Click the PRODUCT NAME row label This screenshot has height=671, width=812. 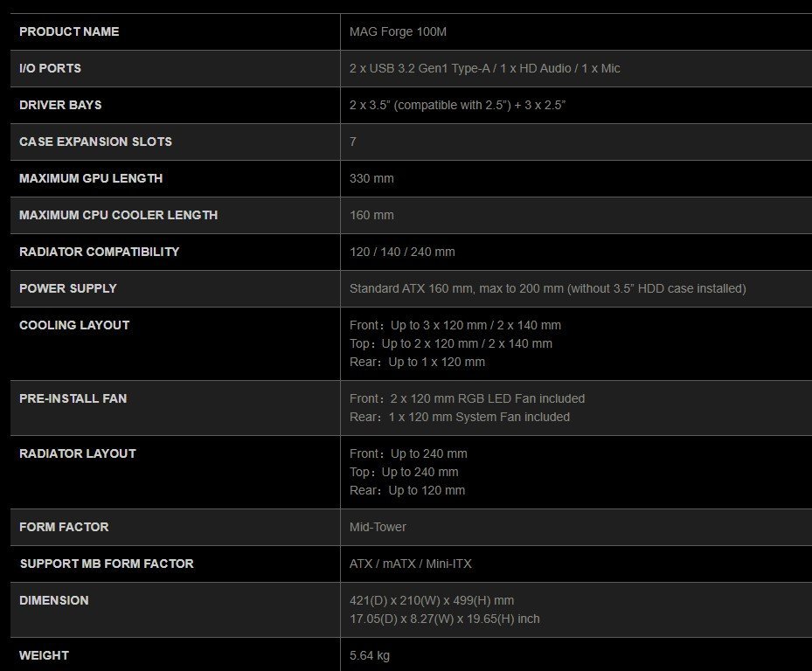point(69,31)
